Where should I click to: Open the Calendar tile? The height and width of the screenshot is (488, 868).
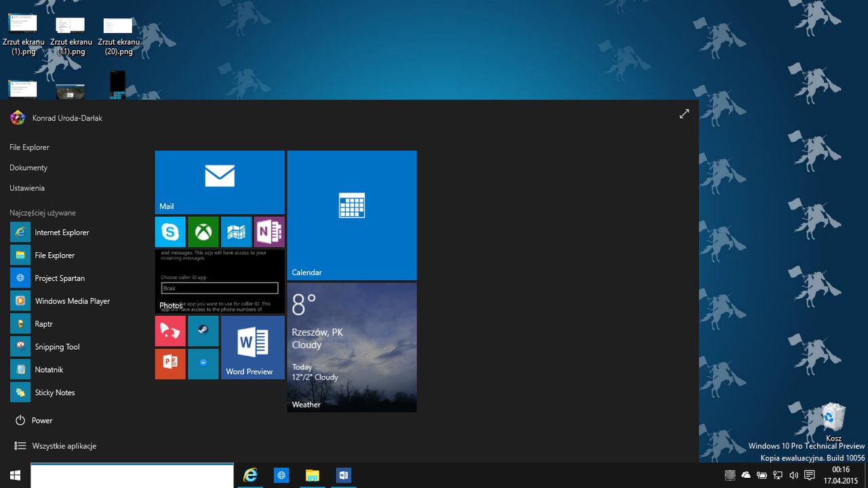coord(352,215)
